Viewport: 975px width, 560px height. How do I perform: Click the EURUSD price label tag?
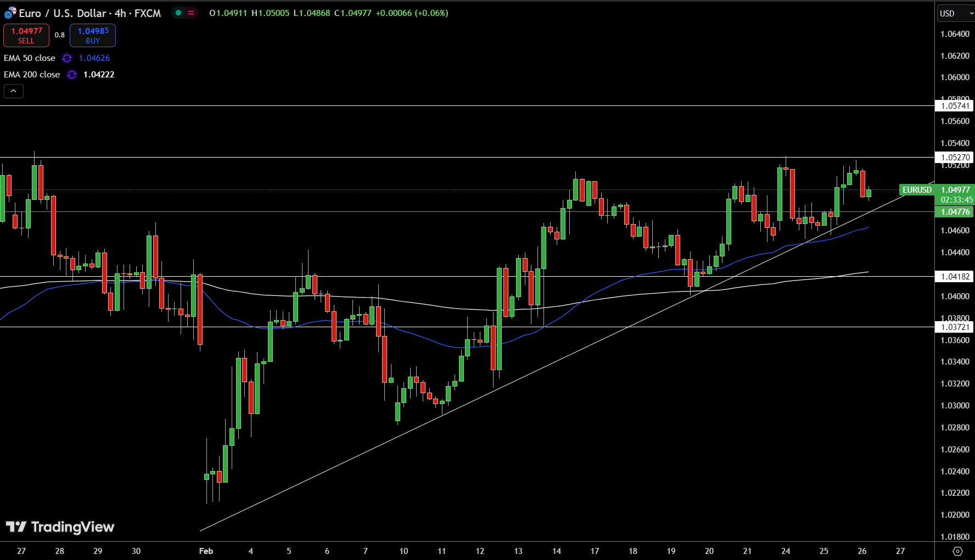coord(917,190)
